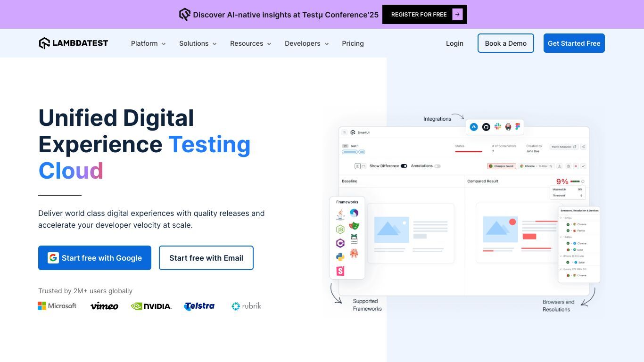The image size is (644, 362).
Task: Select the Java framework icon
Action: click(340, 215)
